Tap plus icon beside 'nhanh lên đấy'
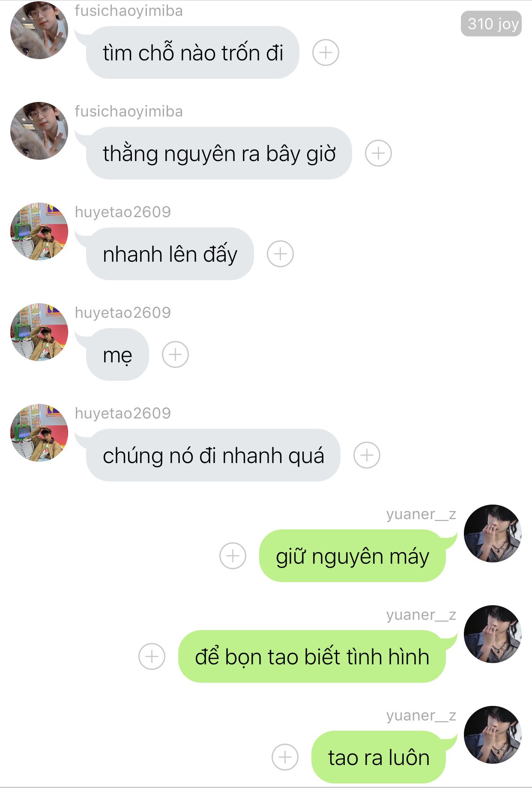 tap(280, 254)
